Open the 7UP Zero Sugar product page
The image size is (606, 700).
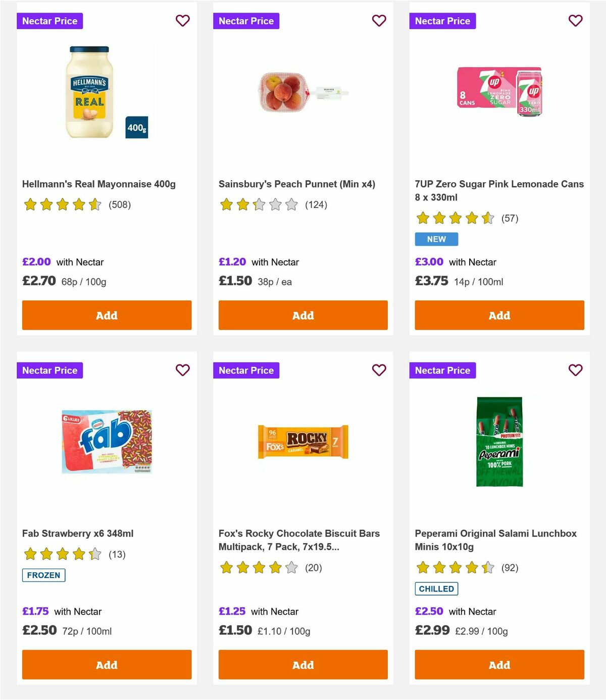point(499,190)
